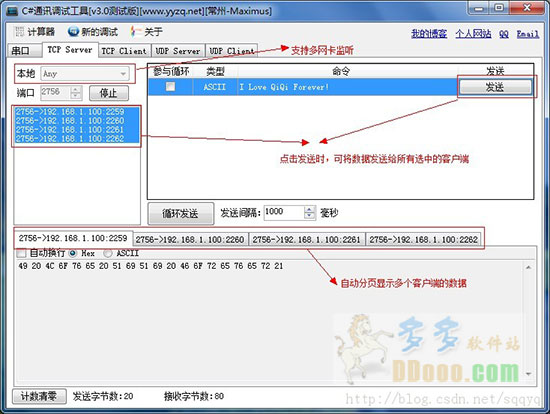Select the Hex display radio button
Screen dimensions: 550x414
pyautogui.click(x=73, y=253)
